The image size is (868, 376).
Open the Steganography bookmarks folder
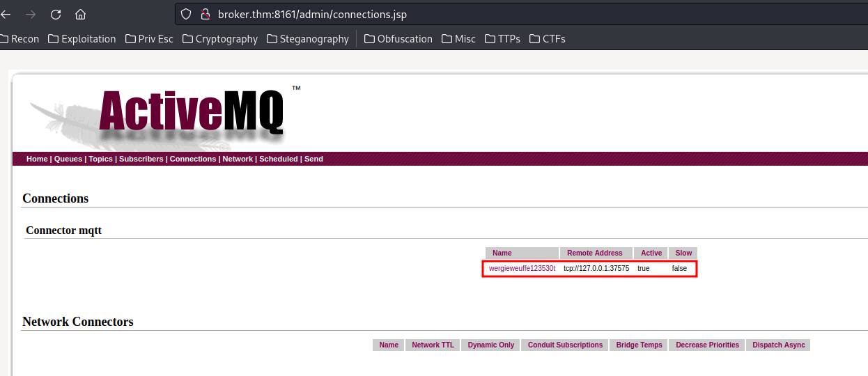(x=308, y=39)
